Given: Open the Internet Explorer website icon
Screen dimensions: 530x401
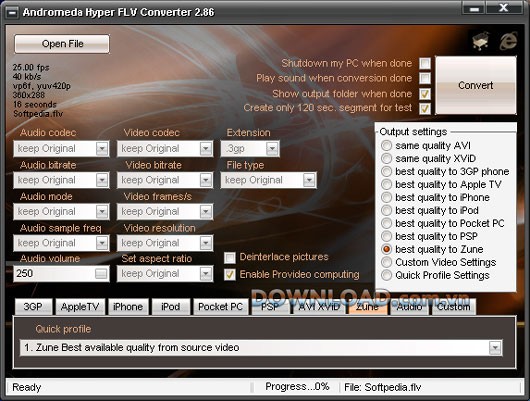Looking at the screenshot, I should tap(508, 41).
